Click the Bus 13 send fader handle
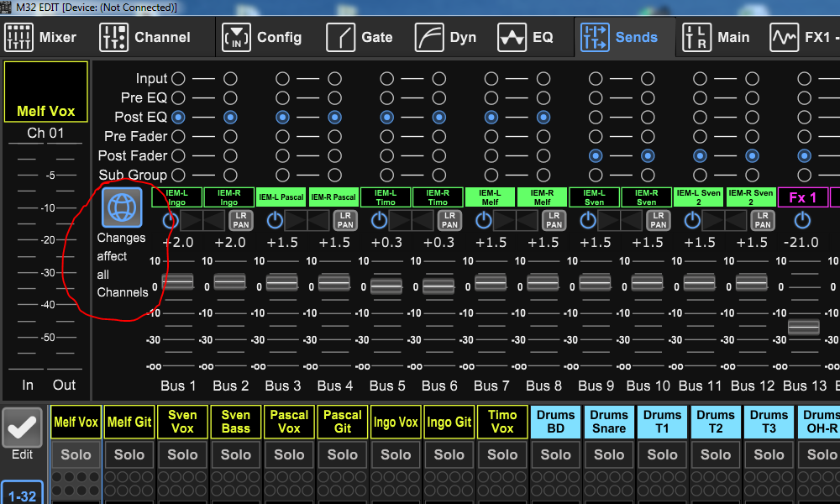Screen dimensions: 840x504 pyautogui.click(x=803, y=327)
